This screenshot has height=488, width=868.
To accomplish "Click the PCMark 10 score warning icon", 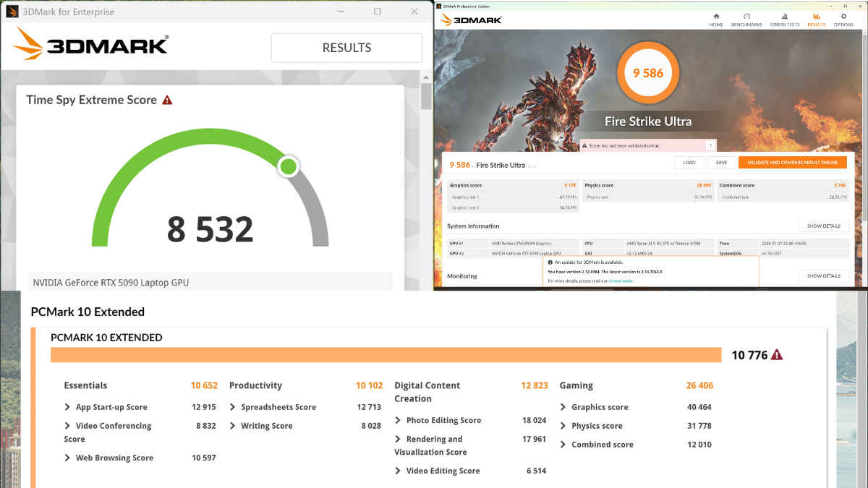I will [x=777, y=354].
